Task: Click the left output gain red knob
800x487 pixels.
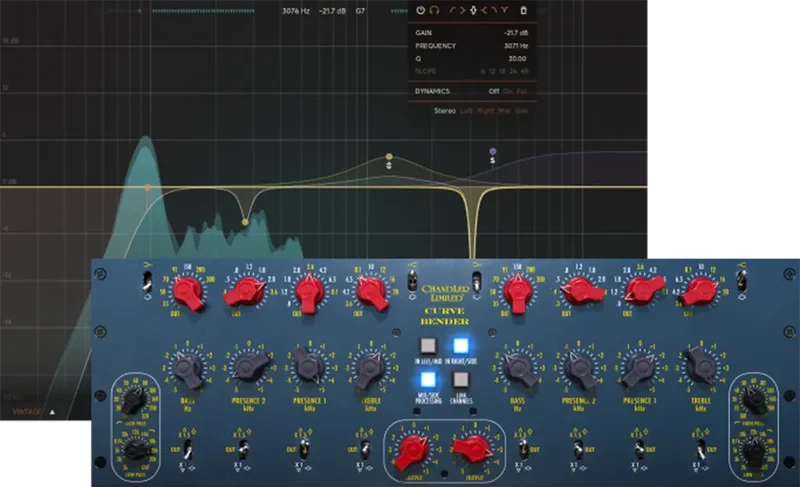Action: tap(413, 451)
